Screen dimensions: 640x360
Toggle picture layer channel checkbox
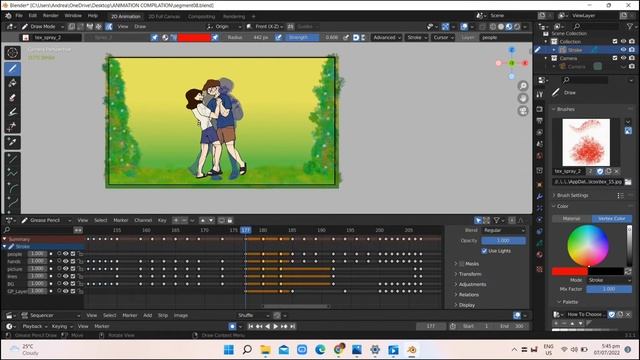(x=73, y=269)
